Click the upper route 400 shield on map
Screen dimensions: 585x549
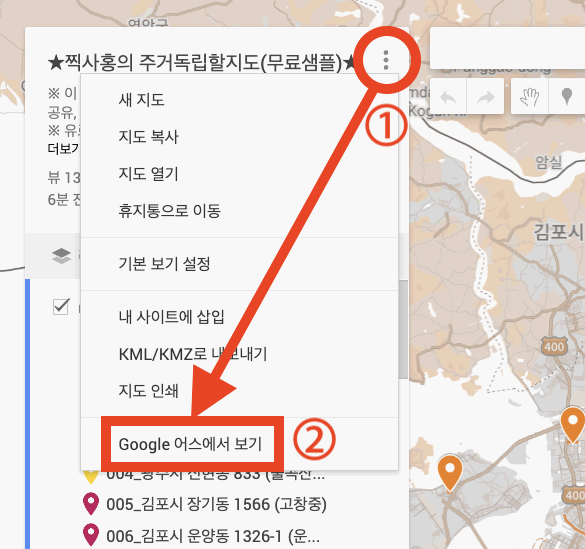tap(554, 346)
